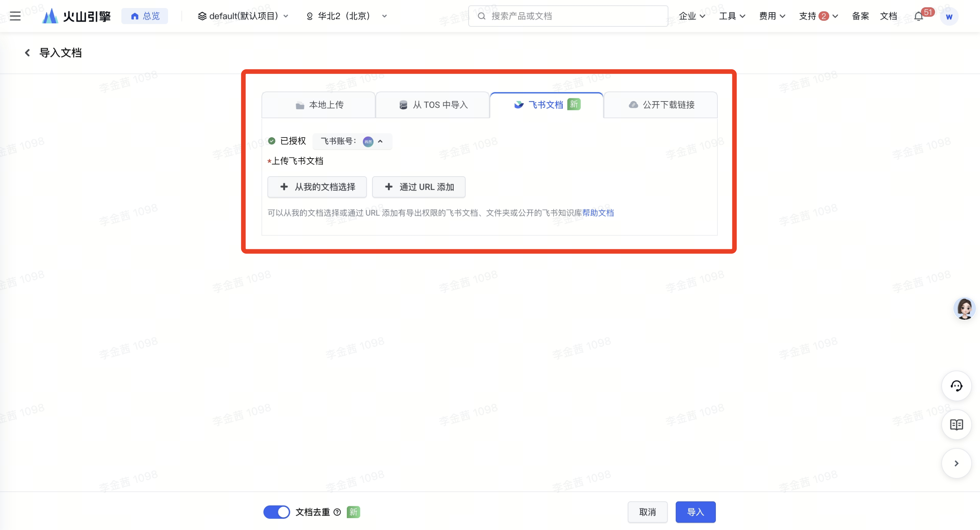Open 备案 in the top bar
The width and height of the screenshot is (980, 530).
[860, 16]
